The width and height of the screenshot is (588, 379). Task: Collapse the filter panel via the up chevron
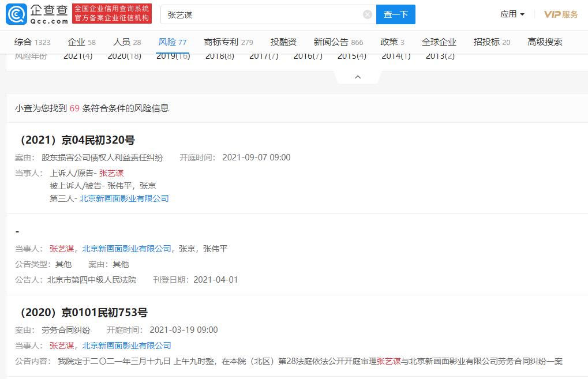point(357,76)
